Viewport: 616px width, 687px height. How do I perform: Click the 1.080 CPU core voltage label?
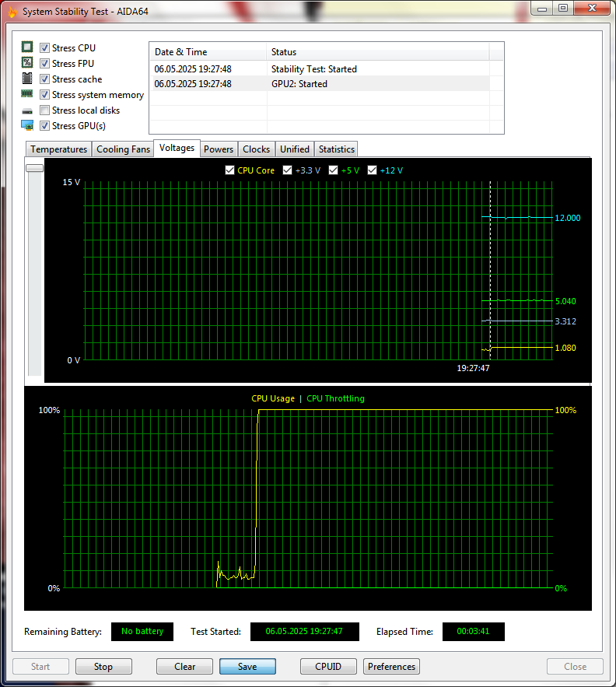[565, 348]
